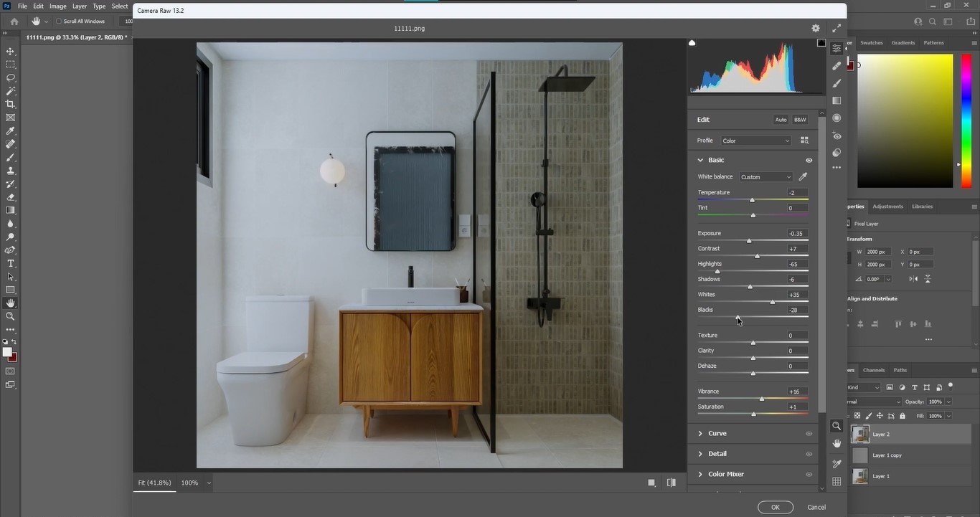Click the OK button
This screenshot has height=517, width=980.
(775, 507)
